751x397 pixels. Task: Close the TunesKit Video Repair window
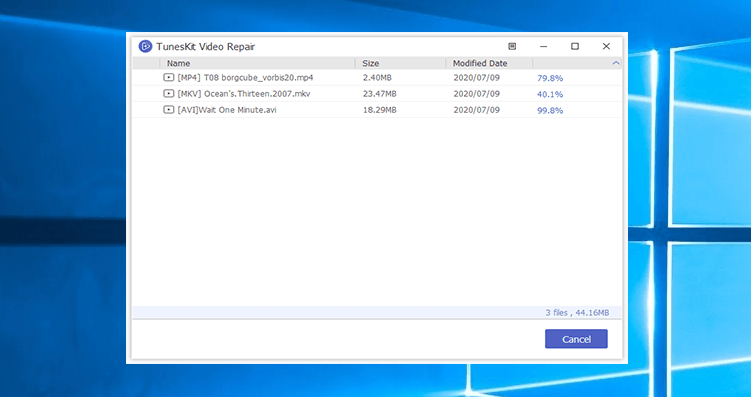pos(606,46)
